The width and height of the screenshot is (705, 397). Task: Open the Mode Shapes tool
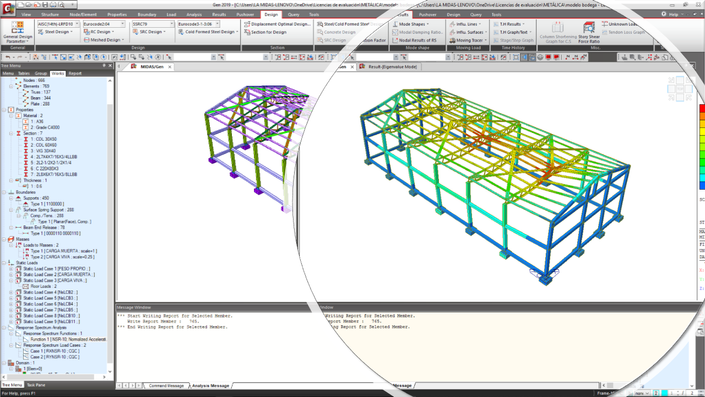click(x=411, y=24)
